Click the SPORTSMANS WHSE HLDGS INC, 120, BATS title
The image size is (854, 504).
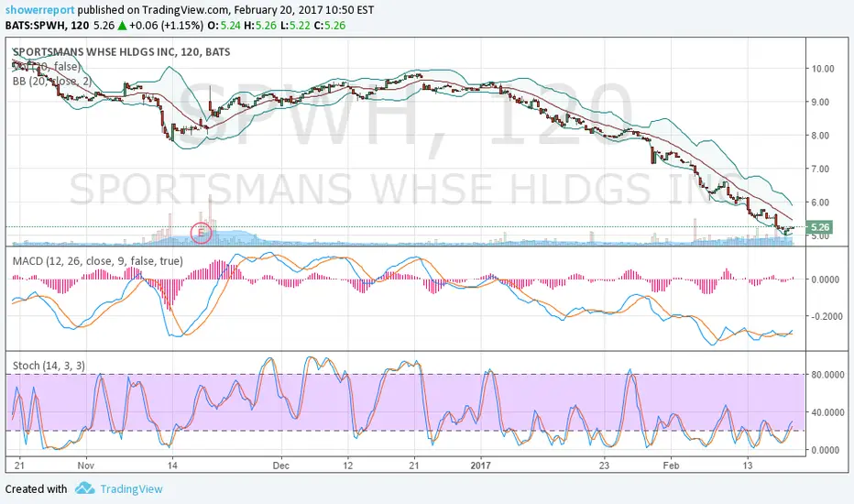pyautogui.click(x=122, y=51)
